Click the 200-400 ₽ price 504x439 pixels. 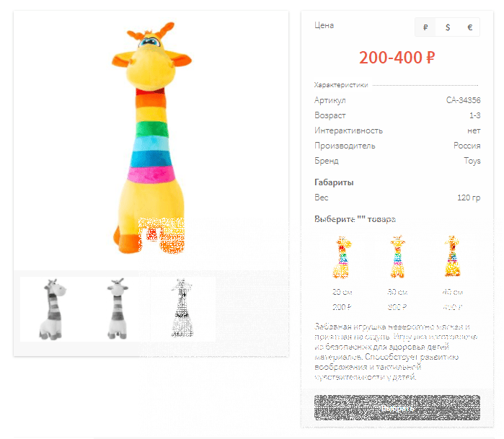pos(397,58)
